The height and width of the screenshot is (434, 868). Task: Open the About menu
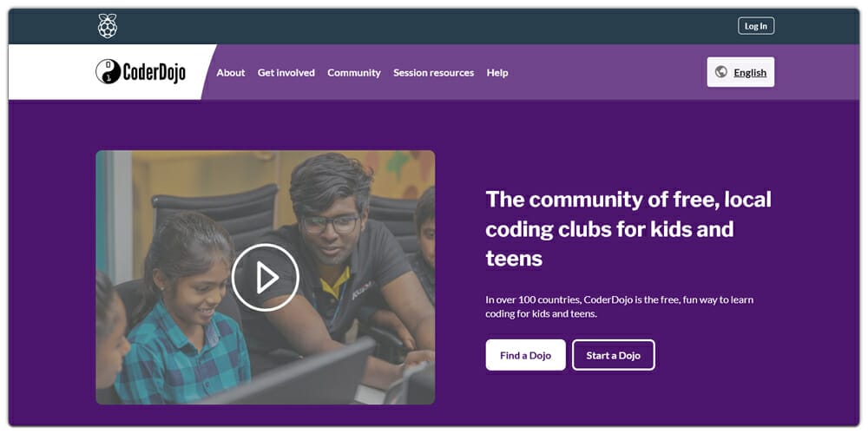click(x=230, y=73)
